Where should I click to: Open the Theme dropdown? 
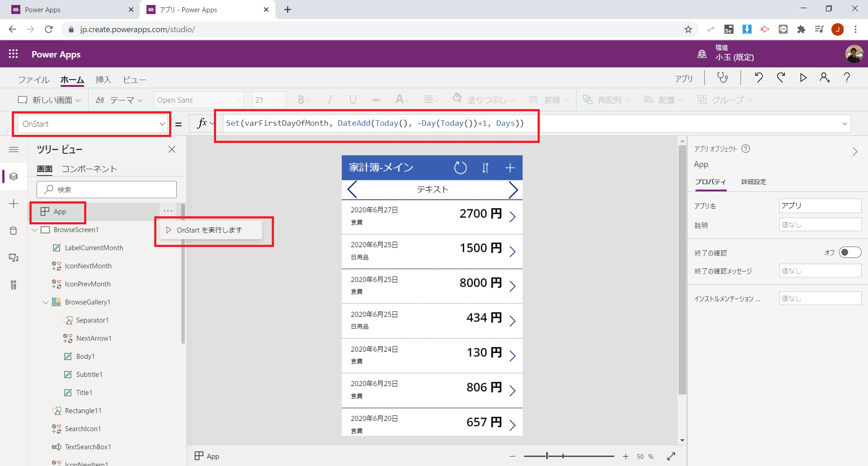point(119,100)
